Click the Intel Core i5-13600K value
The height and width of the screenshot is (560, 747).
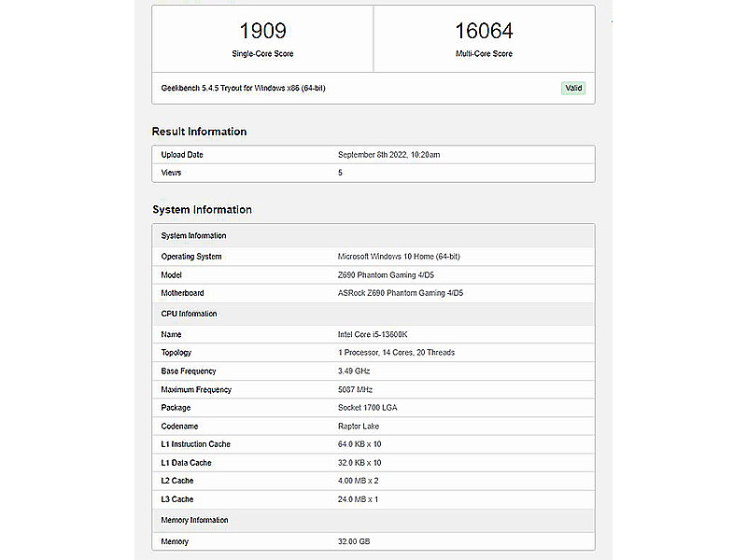373,334
